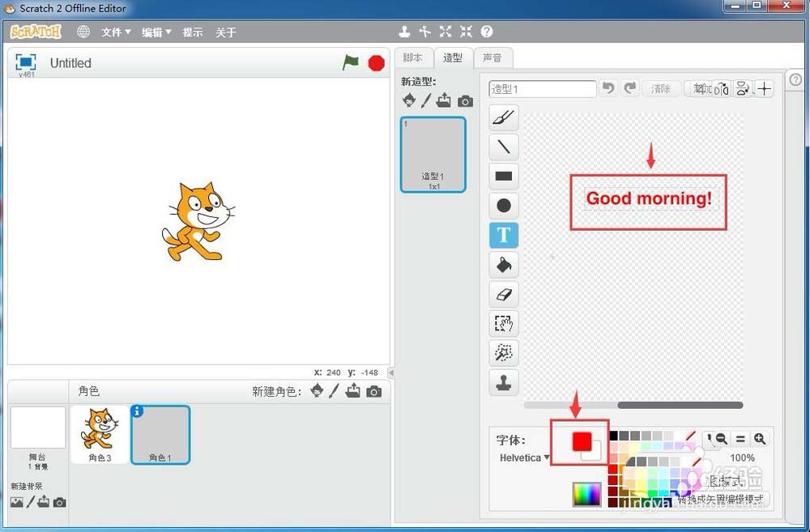810x532 pixels.
Task: Take new costume from camera
Action: pos(465,101)
